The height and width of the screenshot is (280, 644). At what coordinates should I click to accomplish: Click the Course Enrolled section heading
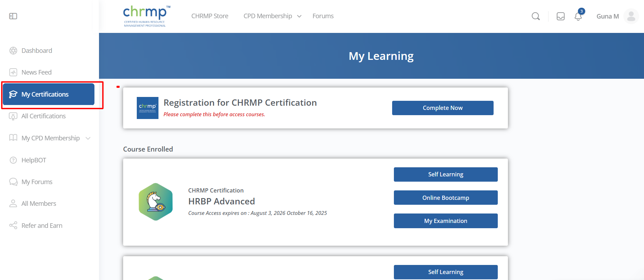tap(148, 149)
